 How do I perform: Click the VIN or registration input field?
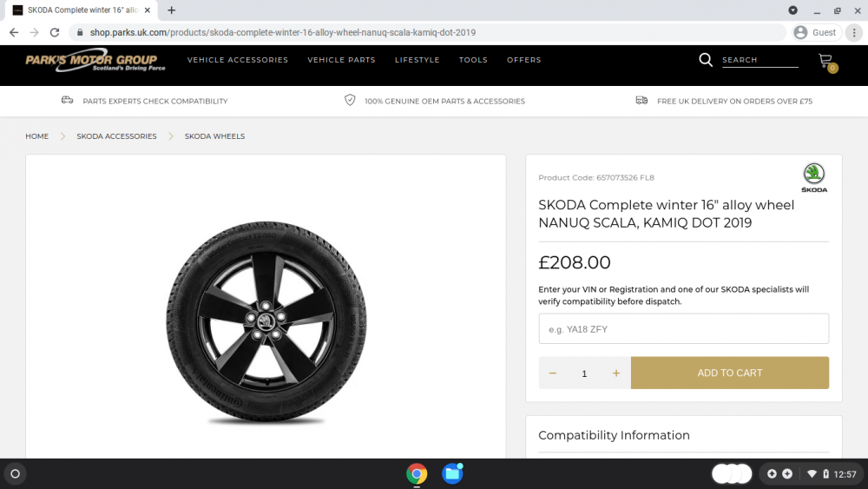[x=684, y=329]
